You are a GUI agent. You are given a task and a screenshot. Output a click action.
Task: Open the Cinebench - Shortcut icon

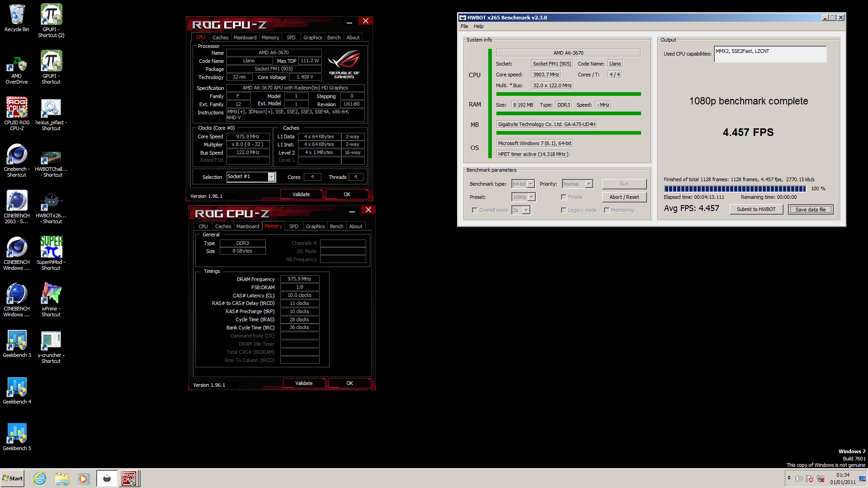click(x=17, y=160)
